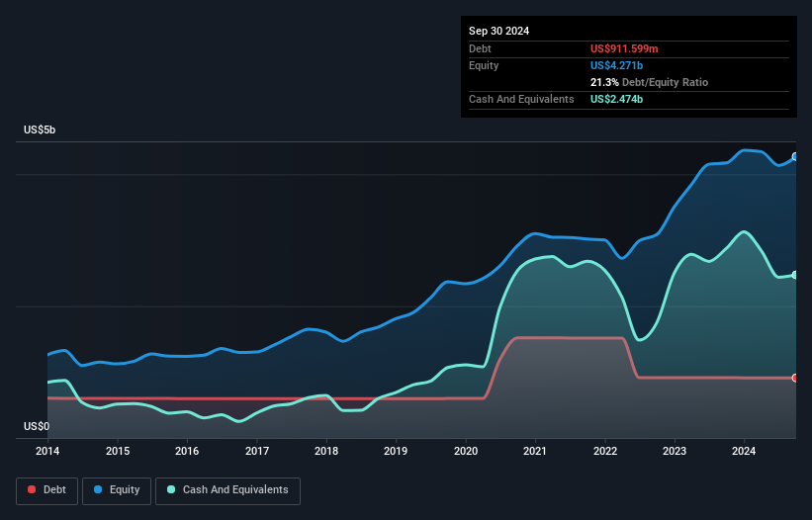This screenshot has width=812, height=520.
Task: Click the US$0 y-axis label
Action: (37, 426)
